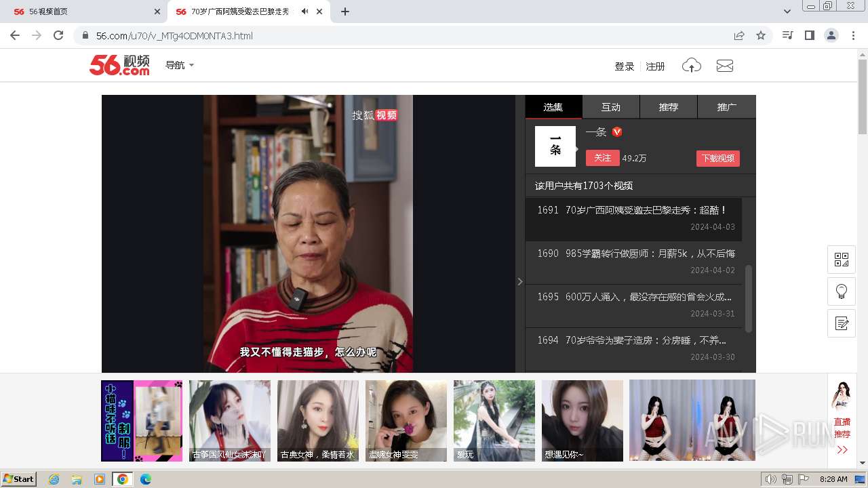868x488 pixels.
Task: Close the 70岁广西阿姨 tab
Action: (319, 12)
